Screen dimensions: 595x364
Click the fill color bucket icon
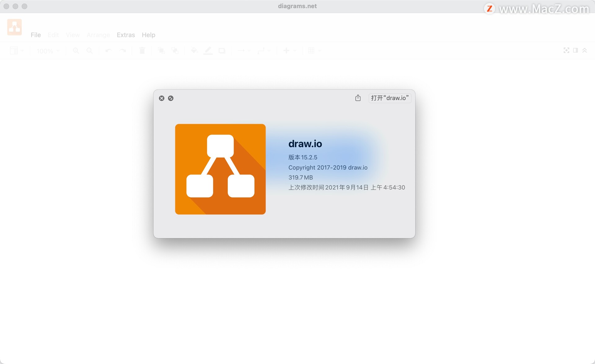(x=194, y=50)
